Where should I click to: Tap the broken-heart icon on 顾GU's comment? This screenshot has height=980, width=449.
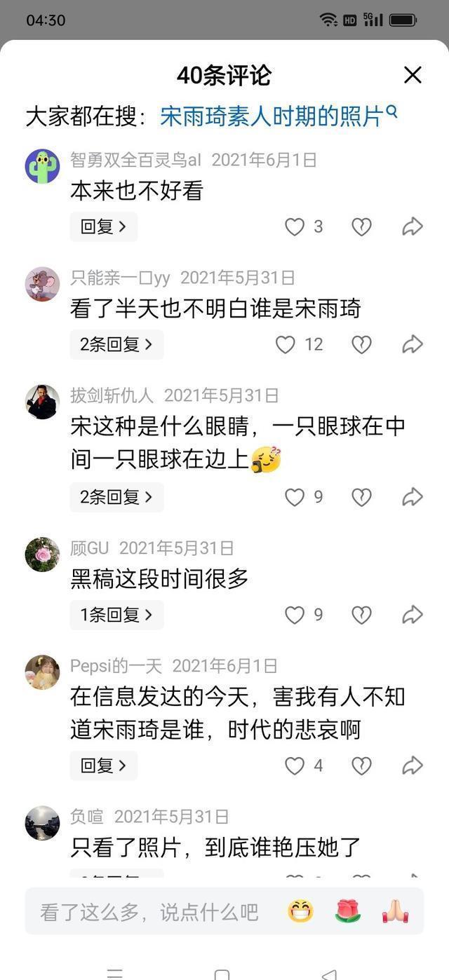361,615
